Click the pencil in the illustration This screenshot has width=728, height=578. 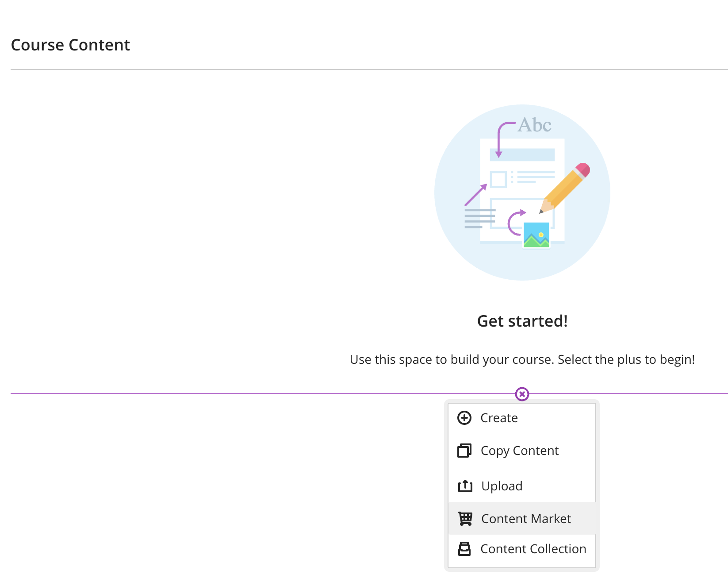click(565, 188)
